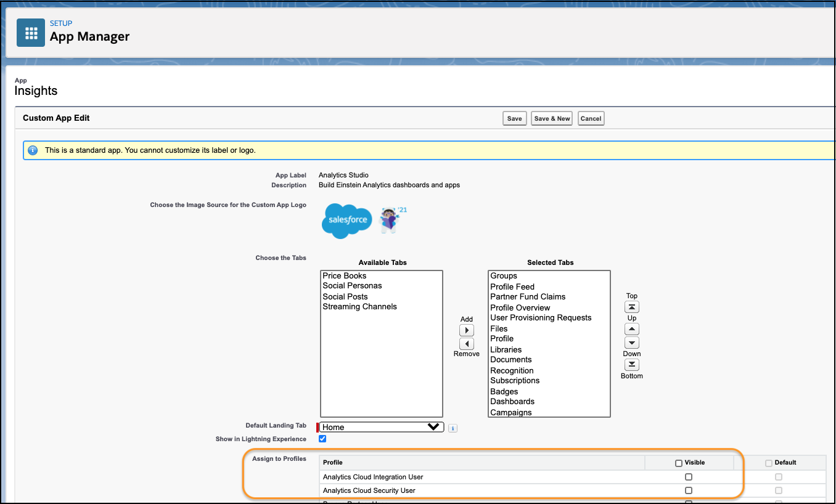Check Default for Analytics Cloud Integration User
This screenshot has height=504, width=836.
779,477
